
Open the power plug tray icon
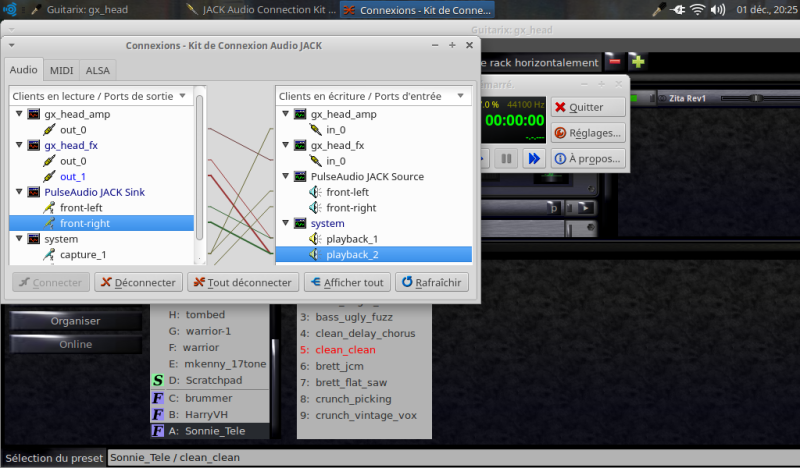(x=678, y=9)
